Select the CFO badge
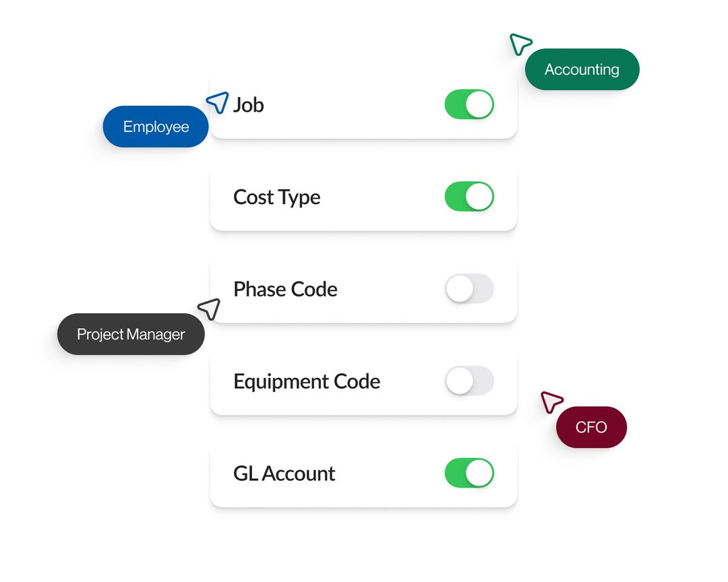Screen dimensions: 728x582 (x=591, y=427)
